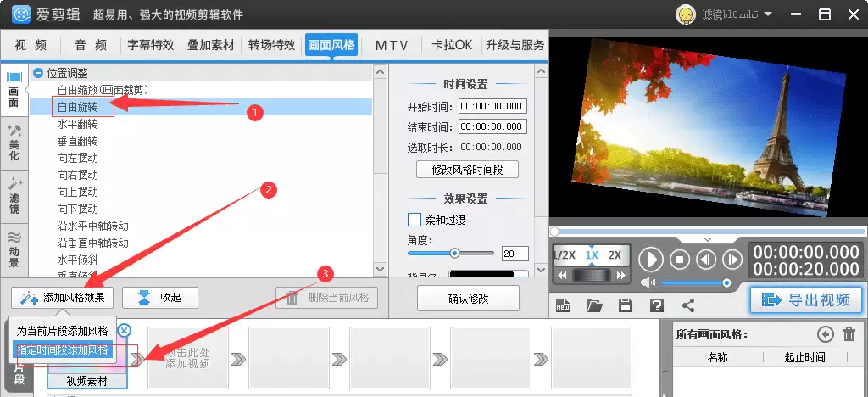Click fast-forward arrow on speed control

click(x=621, y=275)
